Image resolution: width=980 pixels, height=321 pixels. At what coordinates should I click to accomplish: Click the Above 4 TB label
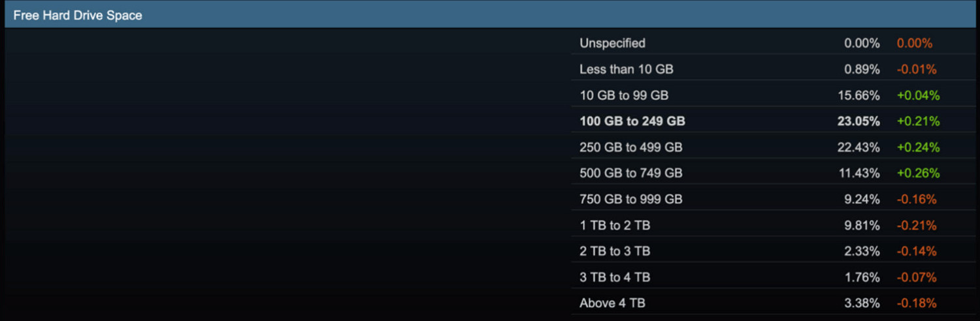(x=612, y=303)
